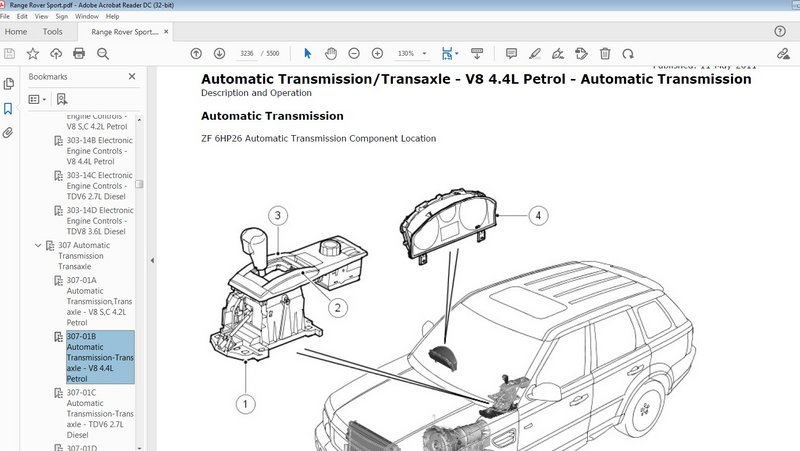800x451 pixels.
Task: Click the stamp tool icon
Action: (581, 54)
